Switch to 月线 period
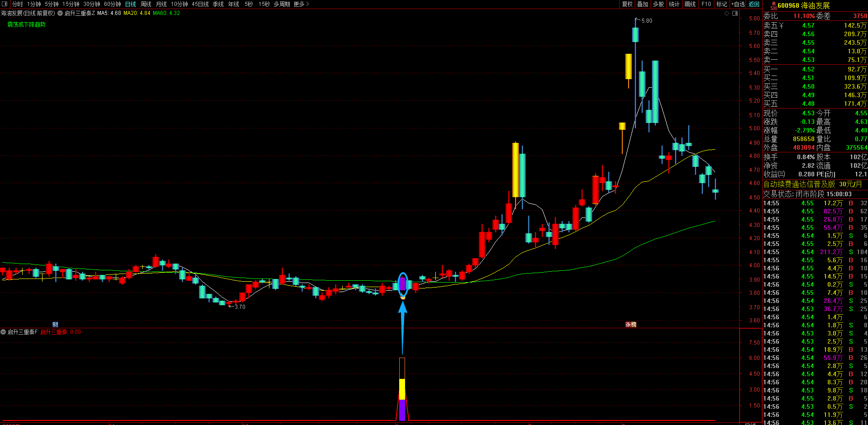868x425 pixels. click(161, 4)
